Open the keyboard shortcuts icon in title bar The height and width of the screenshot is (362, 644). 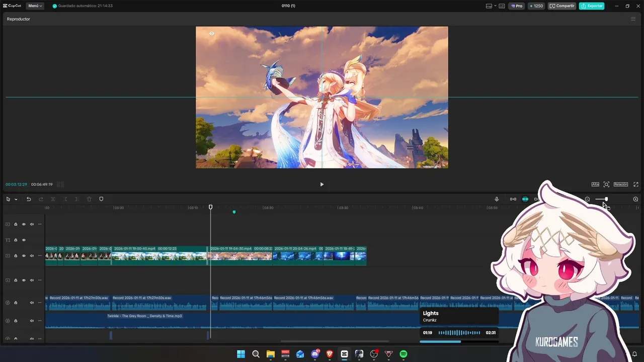point(503,6)
